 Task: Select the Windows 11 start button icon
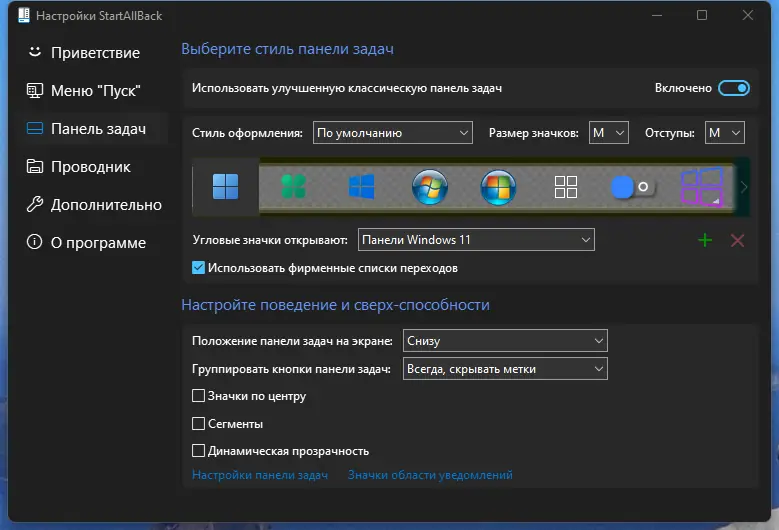tap(226, 187)
